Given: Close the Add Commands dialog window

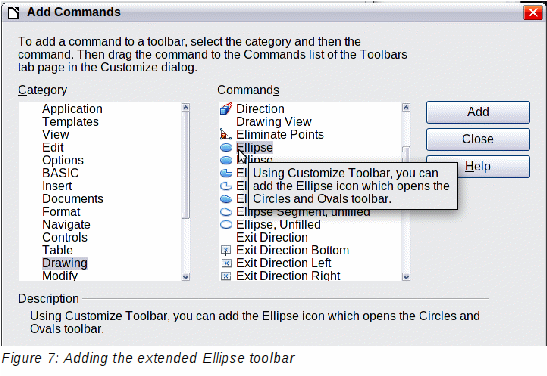Looking at the screenshot, I should pos(533,13).
